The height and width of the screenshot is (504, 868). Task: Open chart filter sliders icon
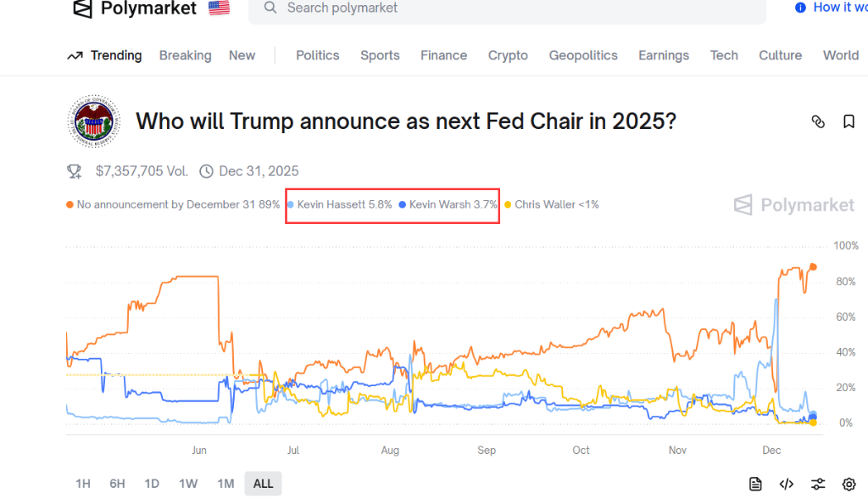pyautogui.click(x=818, y=484)
